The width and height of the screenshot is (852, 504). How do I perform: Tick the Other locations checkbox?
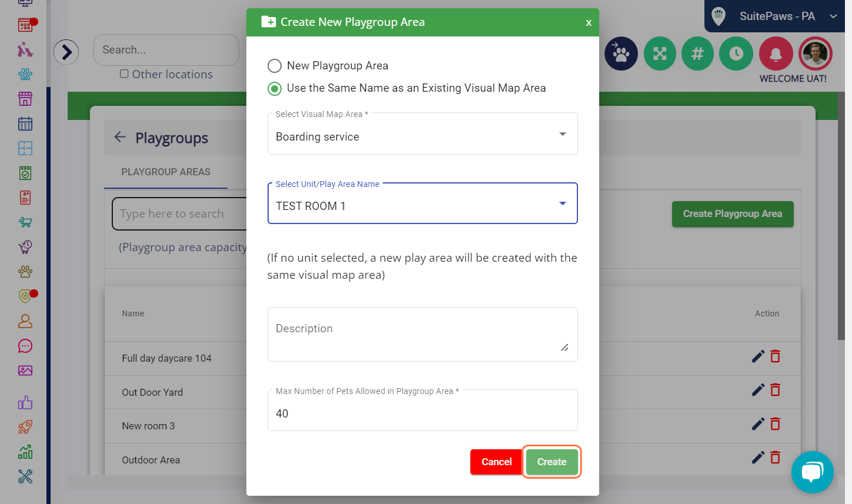coord(124,74)
